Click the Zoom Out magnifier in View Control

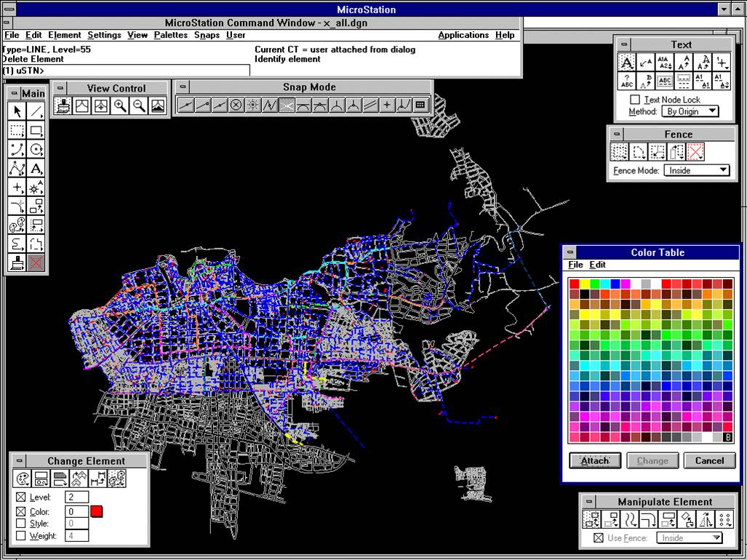pos(139,105)
